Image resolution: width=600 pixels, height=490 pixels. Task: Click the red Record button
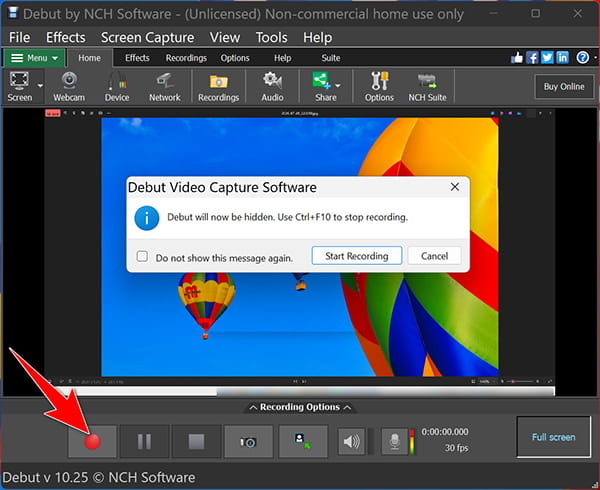[92, 441]
